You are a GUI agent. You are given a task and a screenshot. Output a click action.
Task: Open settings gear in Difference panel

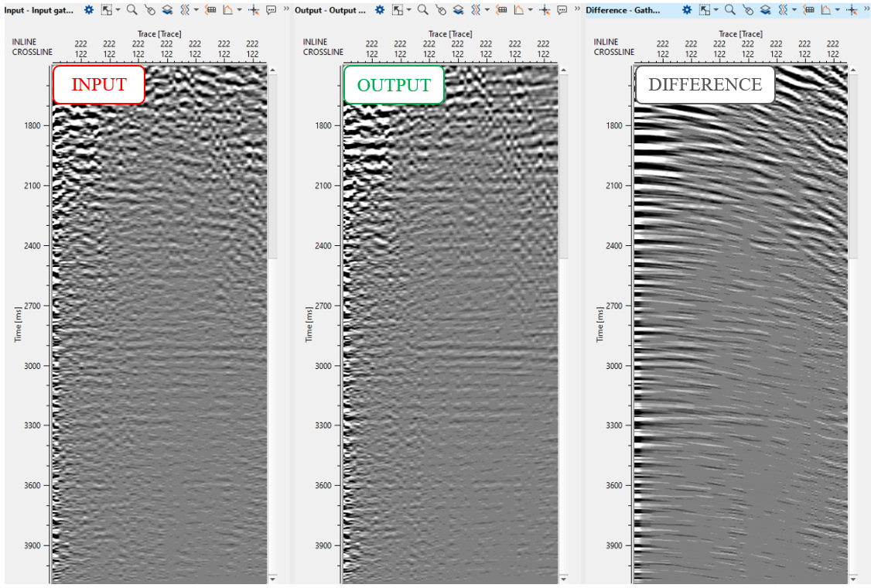[686, 10]
